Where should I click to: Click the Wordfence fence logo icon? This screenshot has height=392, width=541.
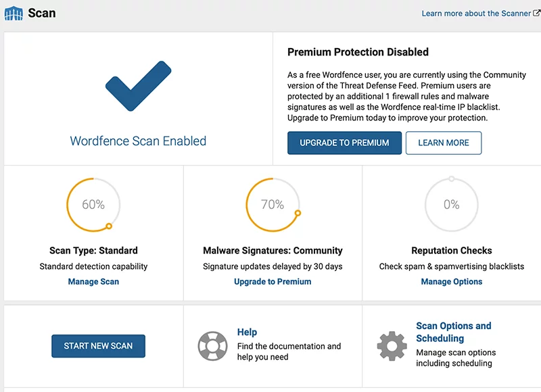pyautogui.click(x=14, y=13)
